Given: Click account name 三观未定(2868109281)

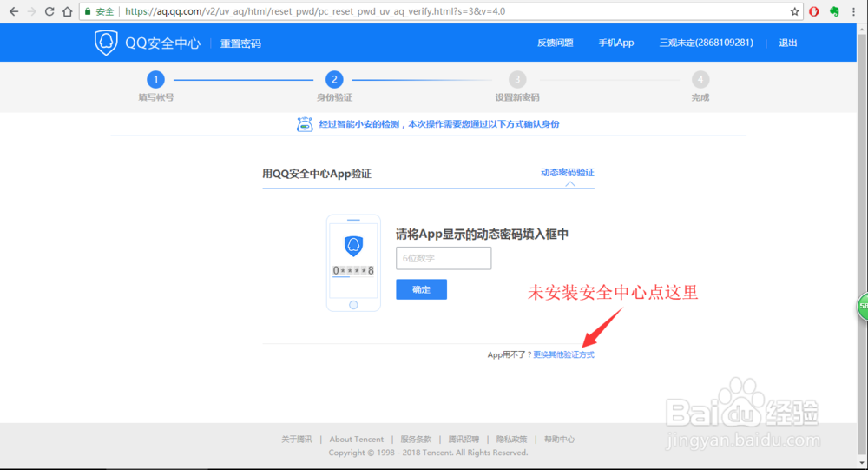Looking at the screenshot, I should [x=707, y=43].
